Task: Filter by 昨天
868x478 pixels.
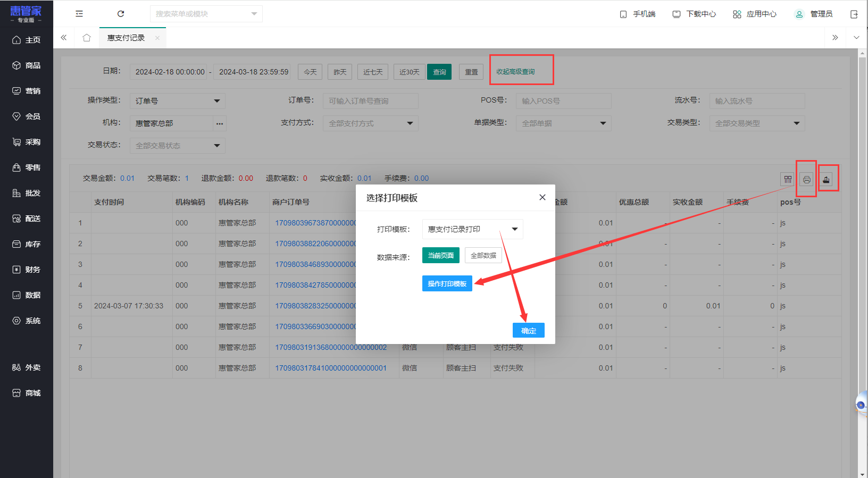Action: coord(340,72)
